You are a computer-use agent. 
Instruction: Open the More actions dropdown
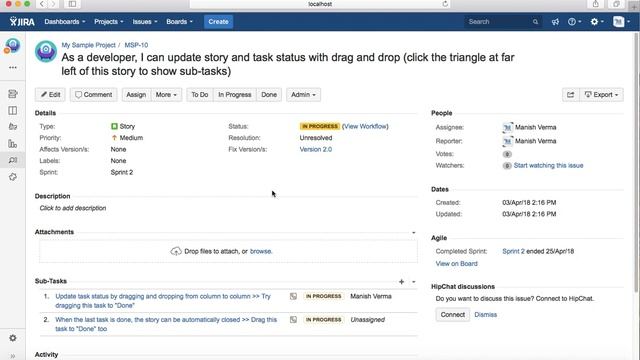166,95
